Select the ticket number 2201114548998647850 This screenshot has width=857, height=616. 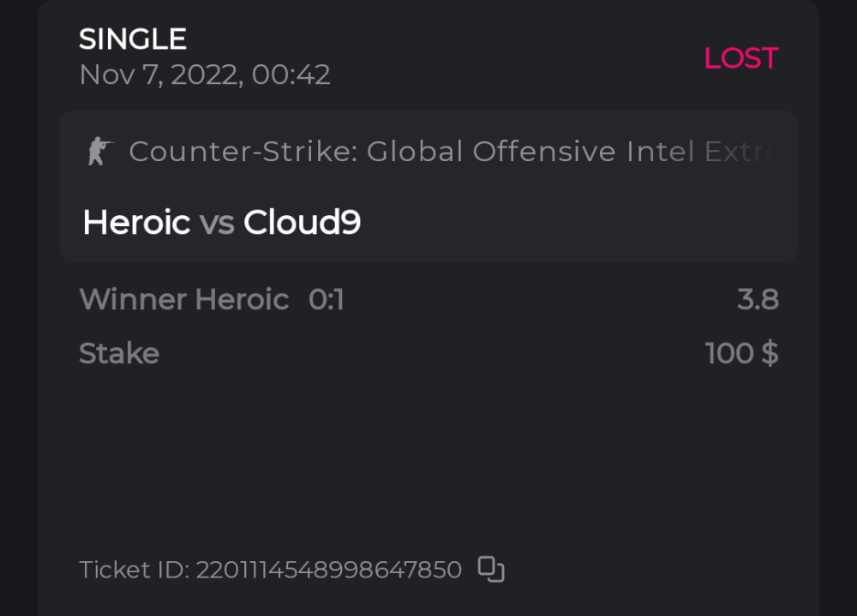329,570
